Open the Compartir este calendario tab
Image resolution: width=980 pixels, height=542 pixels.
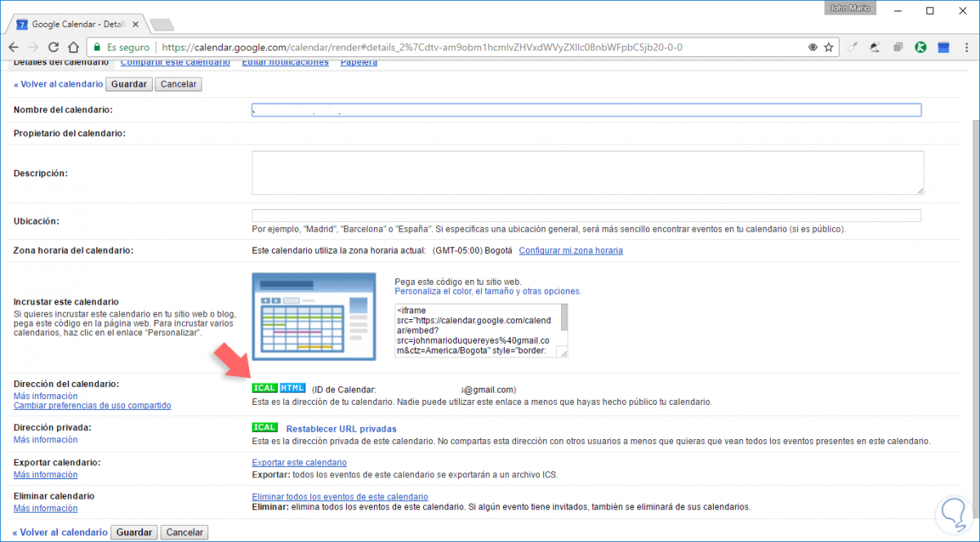coord(175,62)
